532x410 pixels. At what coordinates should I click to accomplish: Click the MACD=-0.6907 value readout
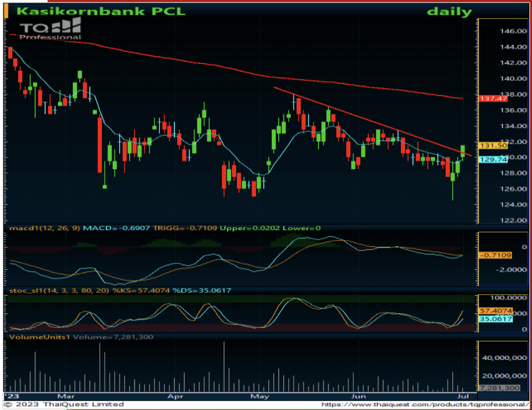[116, 228]
